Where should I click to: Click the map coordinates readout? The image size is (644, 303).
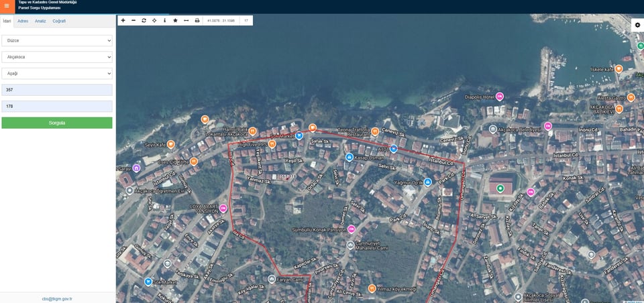click(x=221, y=21)
